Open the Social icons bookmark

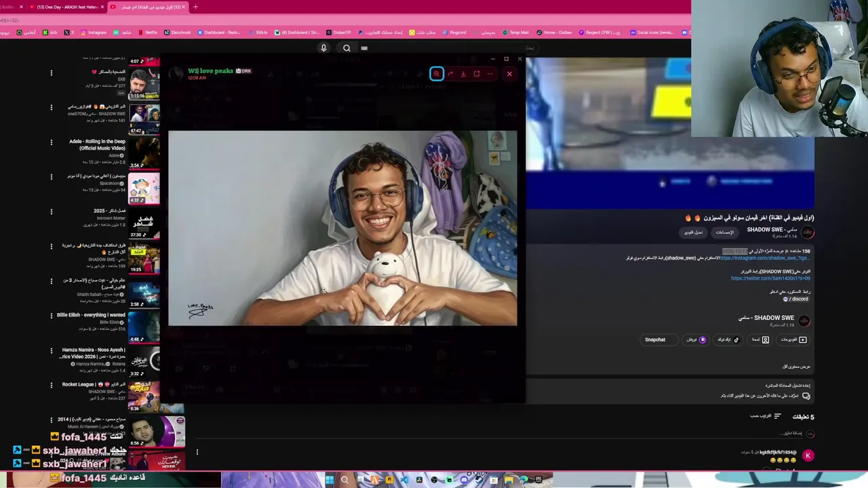[652, 33]
